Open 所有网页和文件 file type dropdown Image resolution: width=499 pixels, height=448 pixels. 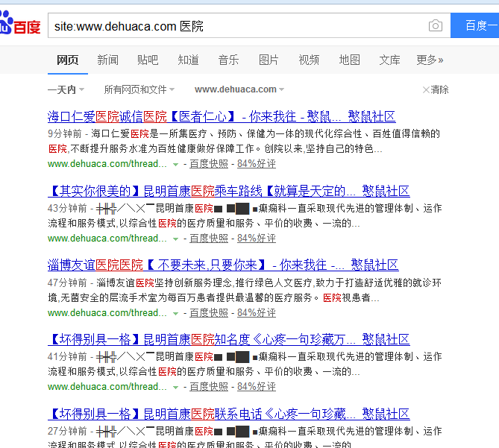point(139,89)
